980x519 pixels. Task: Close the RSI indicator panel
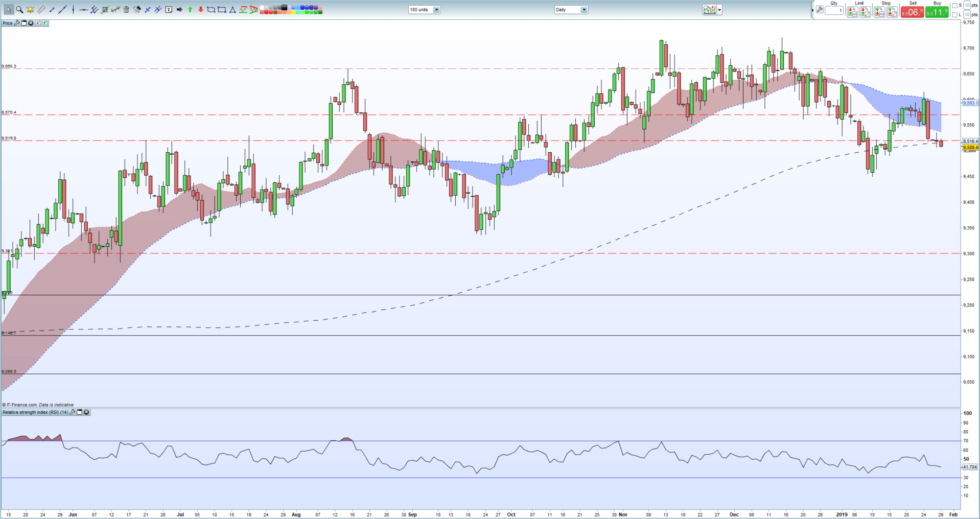point(86,412)
